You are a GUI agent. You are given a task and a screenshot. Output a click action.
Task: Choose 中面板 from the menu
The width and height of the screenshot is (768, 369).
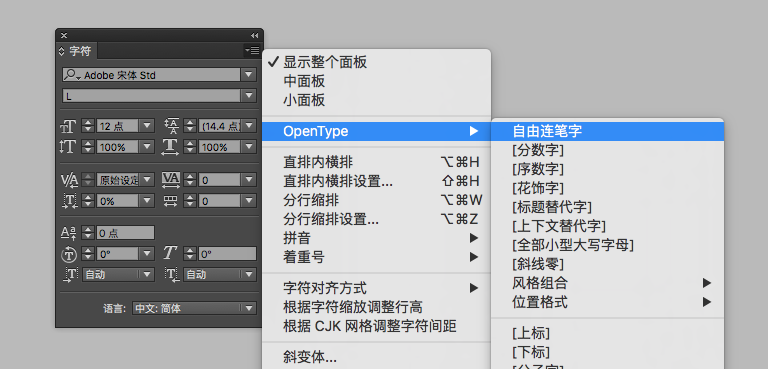(x=376, y=81)
